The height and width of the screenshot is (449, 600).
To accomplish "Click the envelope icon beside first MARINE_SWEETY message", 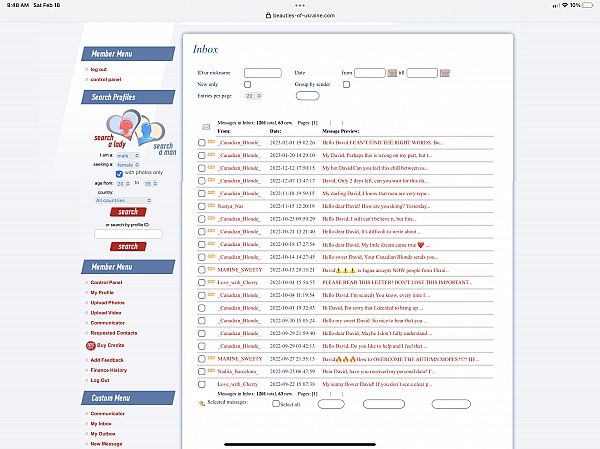I will pyautogui.click(x=212, y=270).
